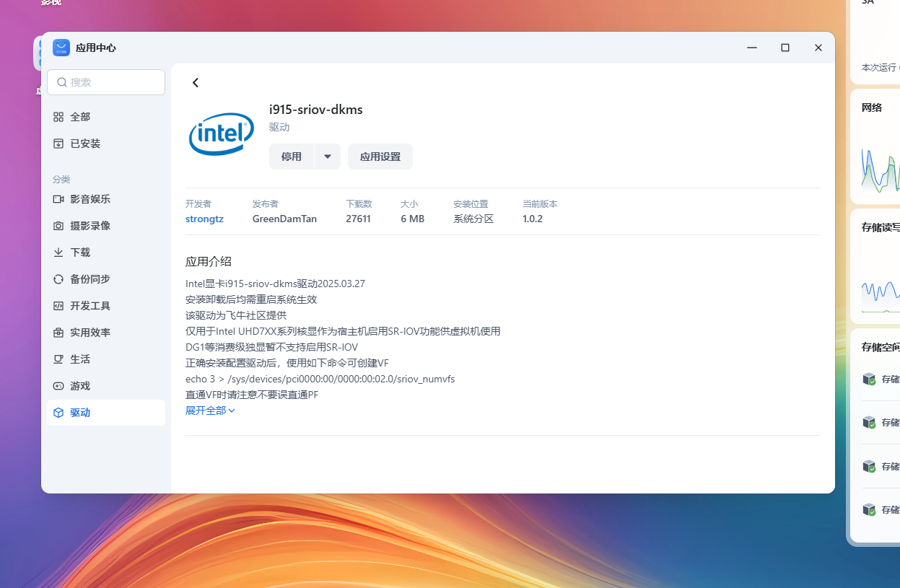Click the search magnifier icon

pyautogui.click(x=62, y=82)
